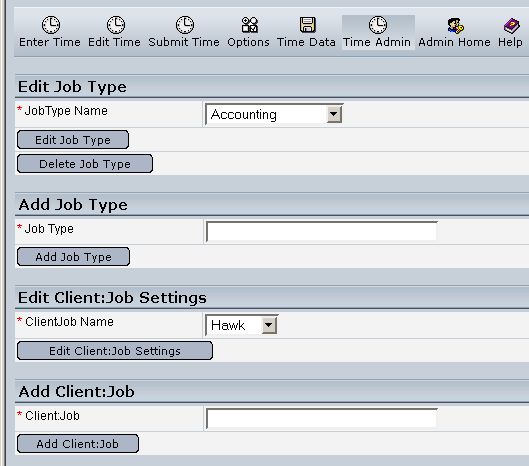The image size is (529, 466).
Task: Click the Time Admin menu label
Action: click(377, 42)
